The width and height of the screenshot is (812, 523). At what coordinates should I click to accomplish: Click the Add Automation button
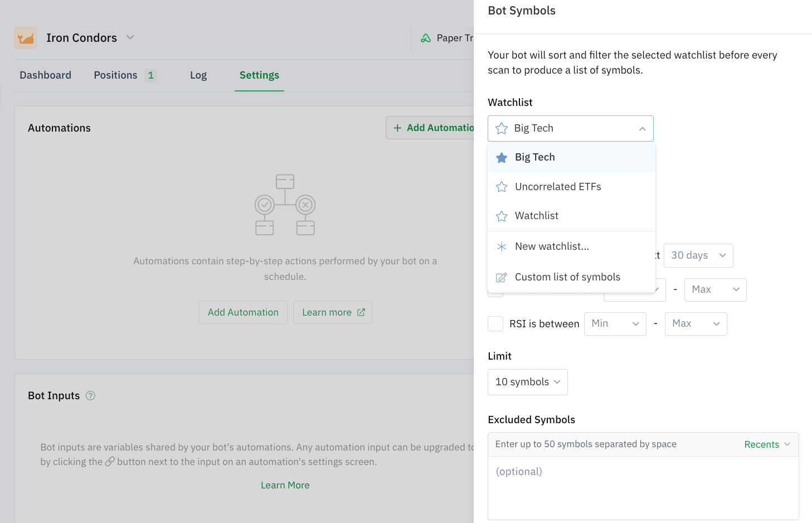243,312
